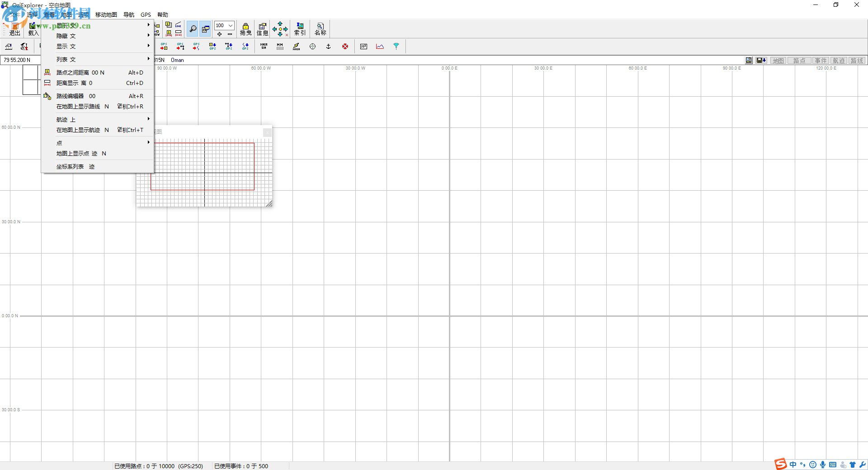Select 路点之间距离 menu entry
Image resolution: width=868 pixels, height=470 pixels.
coord(98,72)
